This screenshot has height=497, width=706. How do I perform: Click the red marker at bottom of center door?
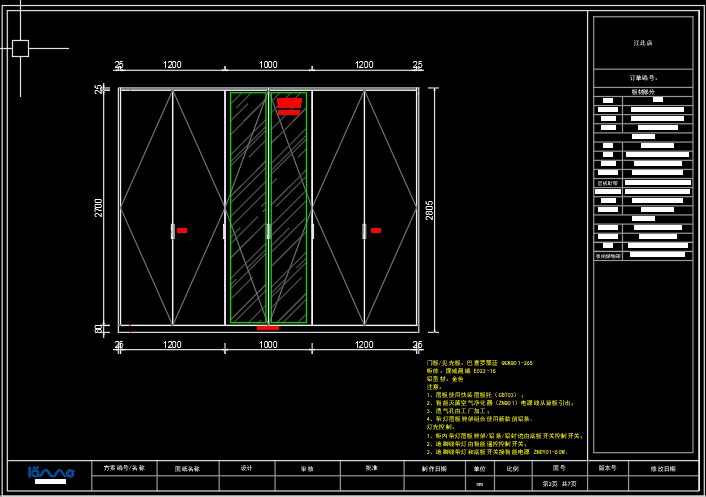click(268, 327)
